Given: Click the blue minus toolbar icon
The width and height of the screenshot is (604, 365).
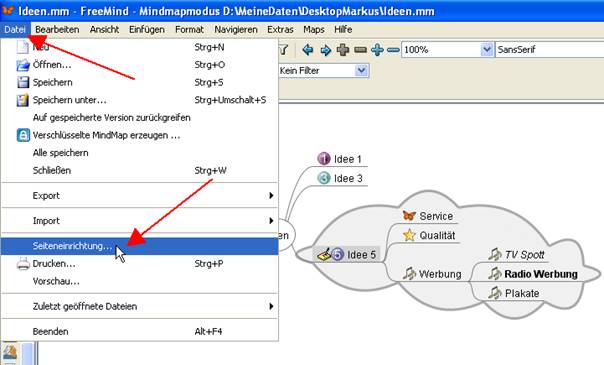Looking at the screenshot, I should [x=393, y=50].
